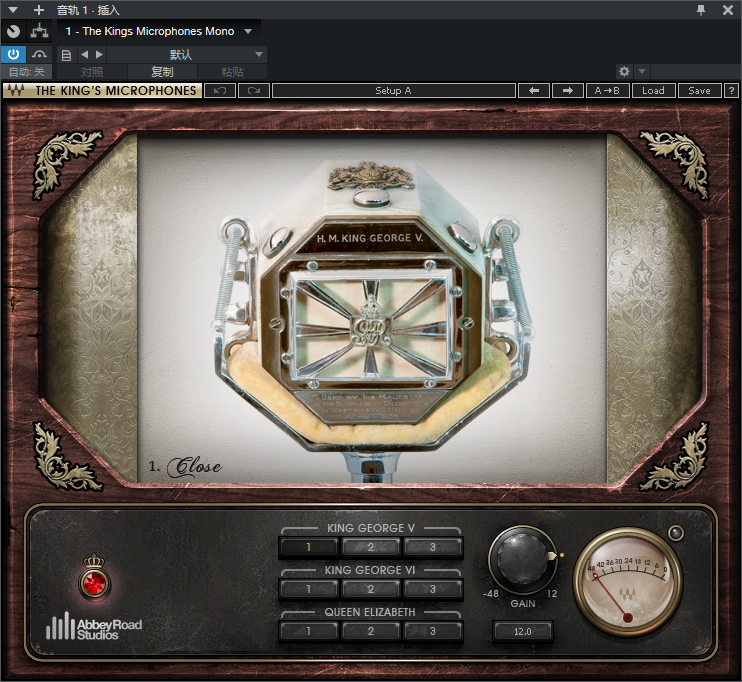Open the routing tree icon
The width and height of the screenshot is (742, 682).
(x=39, y=32)
